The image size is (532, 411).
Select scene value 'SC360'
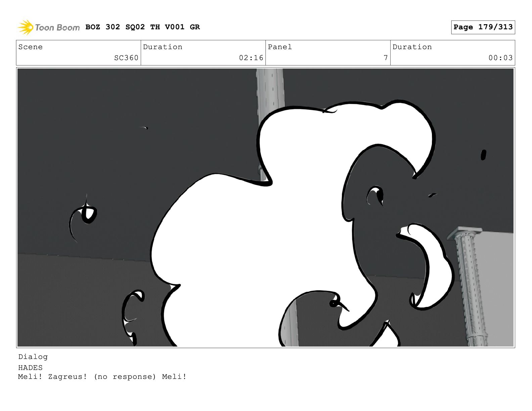[126, 58]
